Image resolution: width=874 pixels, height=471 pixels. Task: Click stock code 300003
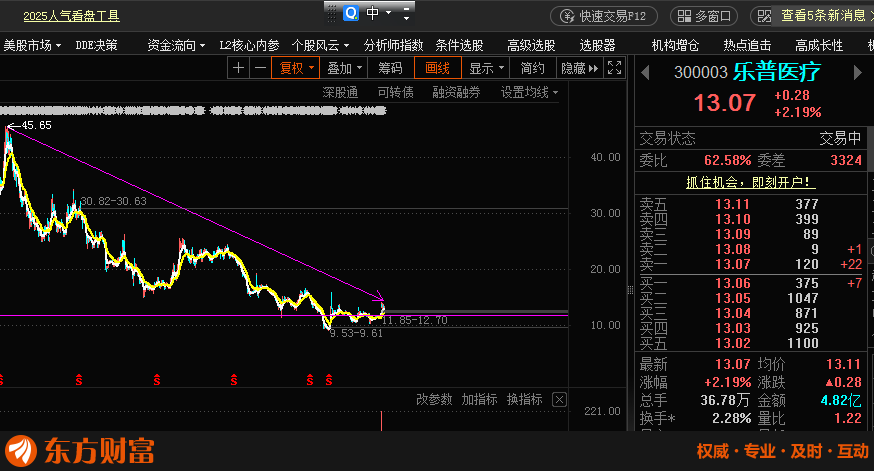point(701,72)
